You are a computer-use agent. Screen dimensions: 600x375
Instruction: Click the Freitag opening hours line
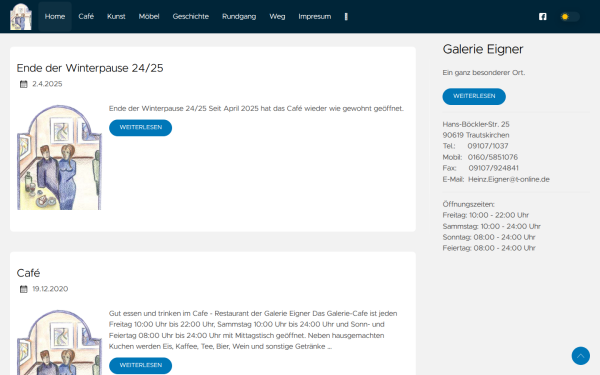pyautogui.click(x=486, y=215)
